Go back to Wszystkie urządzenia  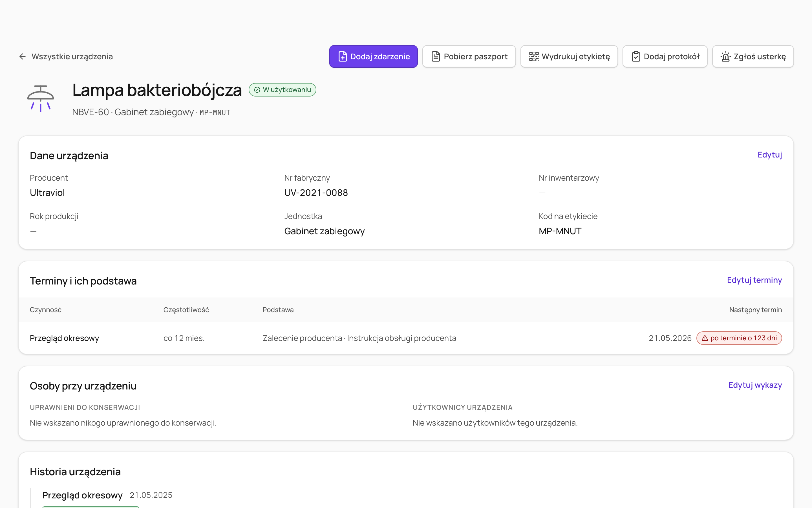pyautogui.click(x=66, y=56)
